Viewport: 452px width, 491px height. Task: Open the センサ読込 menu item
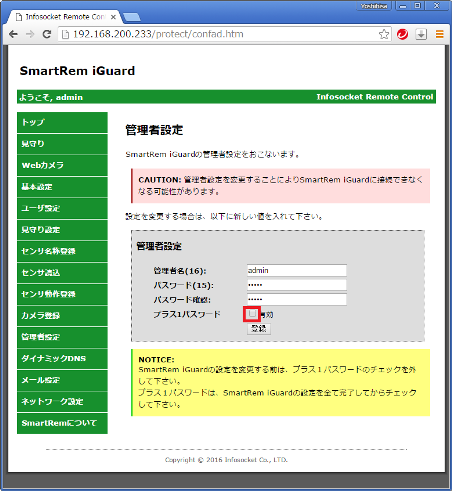pyautogui.click(x=62, y=273)
